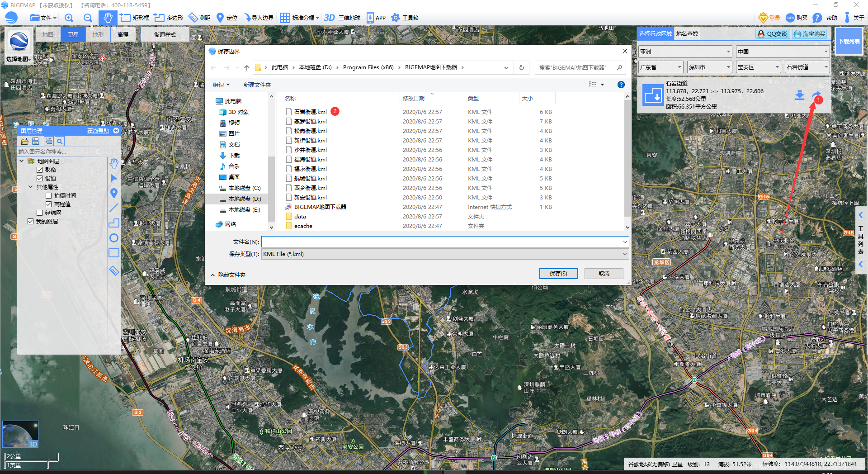The height and width of the screenshot is (474, 868).
Task: Click the 3D globe thumbnail
Action: coord(20,434)
